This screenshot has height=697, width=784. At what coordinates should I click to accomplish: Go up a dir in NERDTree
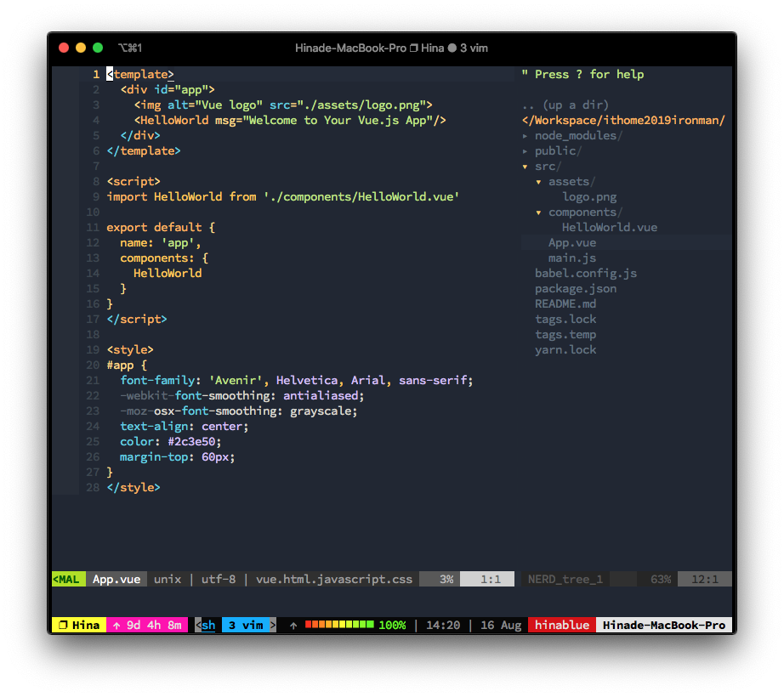click(565, 105)
